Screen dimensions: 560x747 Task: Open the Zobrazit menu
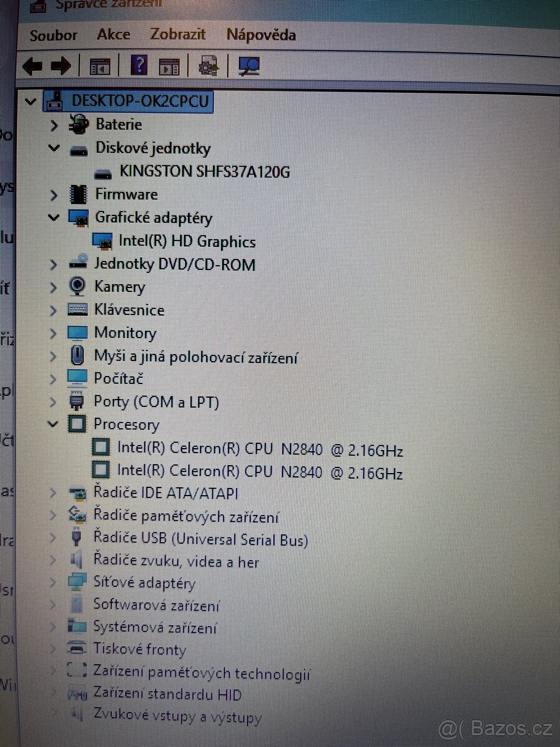click(x=177, y=35)
